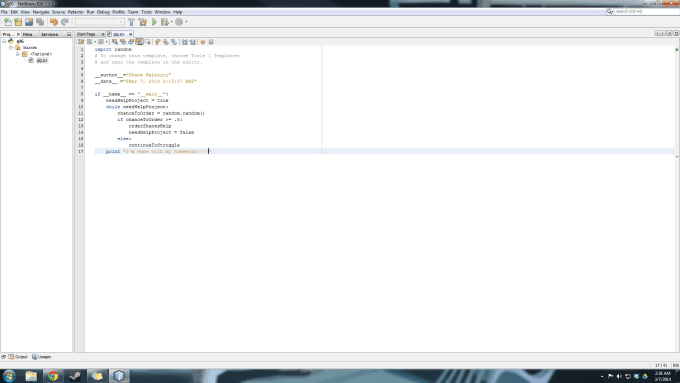This screenshot has width=680, height=383.
Task: Click the 'import random' line in the editor
Action: click(113, 49)
